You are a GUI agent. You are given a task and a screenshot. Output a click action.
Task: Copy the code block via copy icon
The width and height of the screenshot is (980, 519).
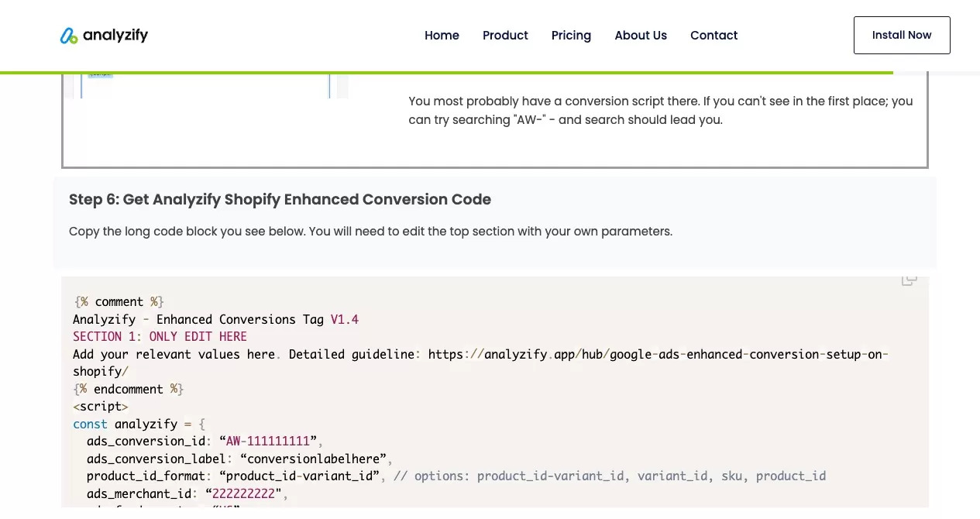910,280
